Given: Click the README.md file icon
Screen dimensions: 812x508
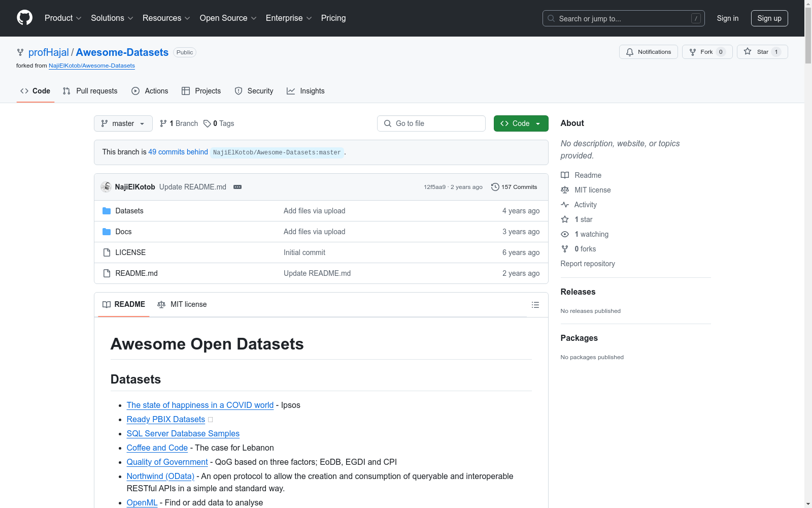Looking at the screenshot, I should 107,273.
